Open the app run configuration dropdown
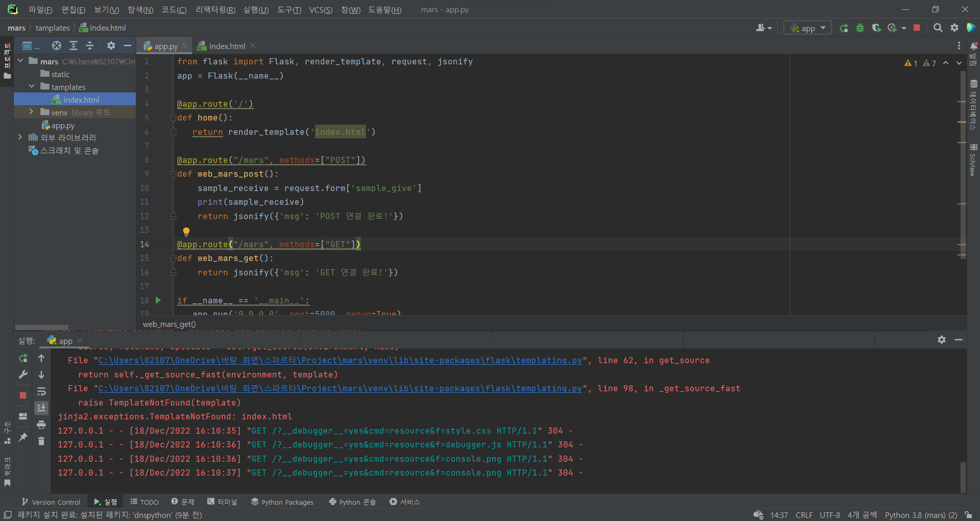Screen dimensions: 980x521 point(807,28)
